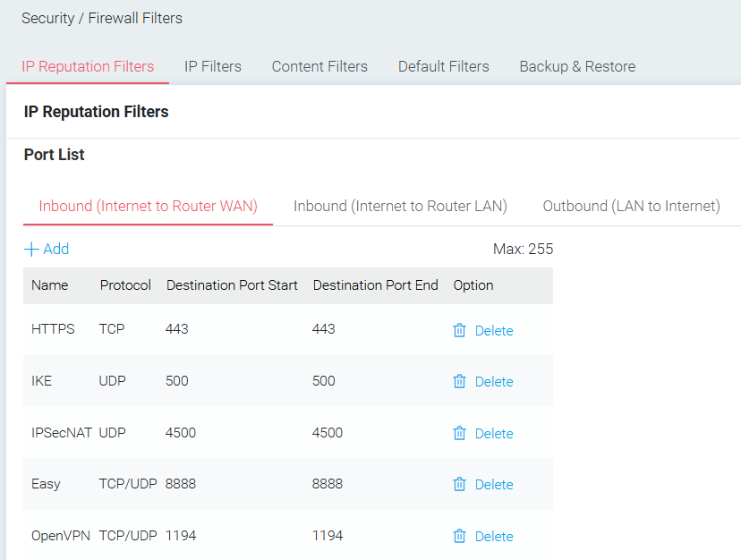Click trash icon in OpenVPN row

click(459, 536)
